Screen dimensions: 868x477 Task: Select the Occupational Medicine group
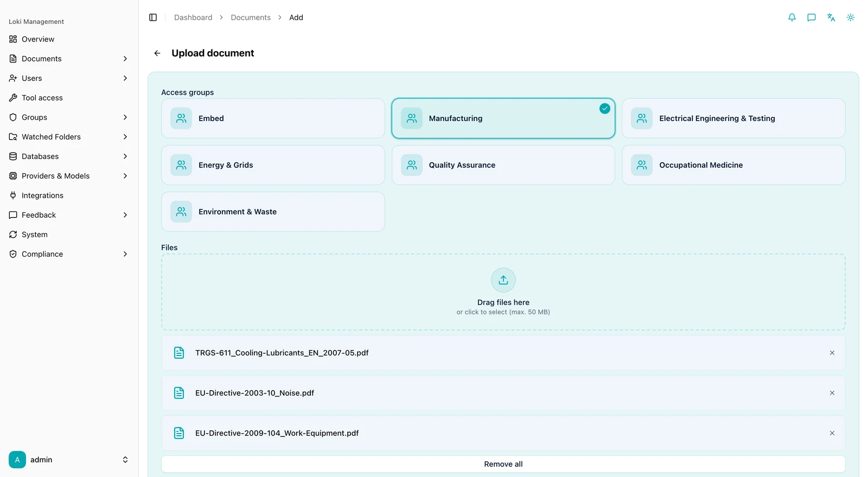click(733, 165)
